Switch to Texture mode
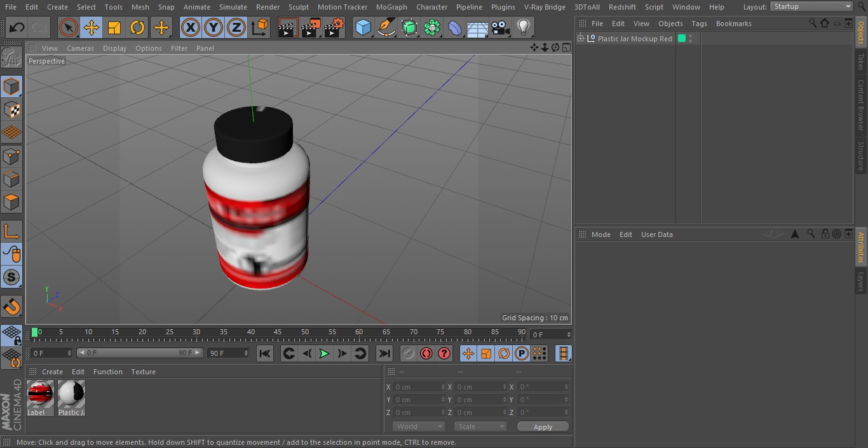Image resolution: width=868 pixels, height=448 pixels. [x=11, y=109]
